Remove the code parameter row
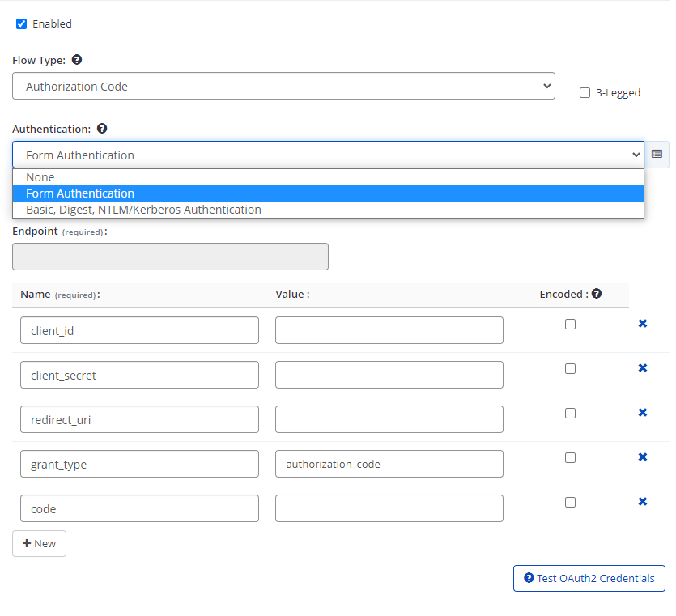The width and height of the screenshot is (676, 616). point(642,502)
